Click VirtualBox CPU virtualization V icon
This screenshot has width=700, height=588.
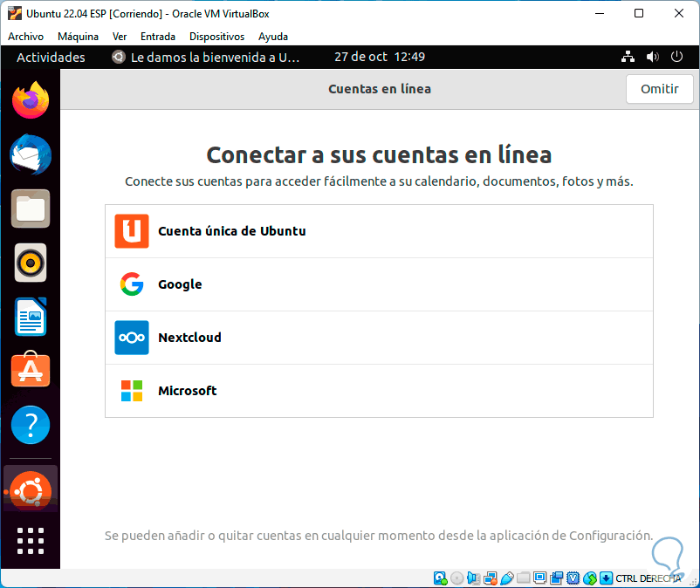(x=573, y=578)
